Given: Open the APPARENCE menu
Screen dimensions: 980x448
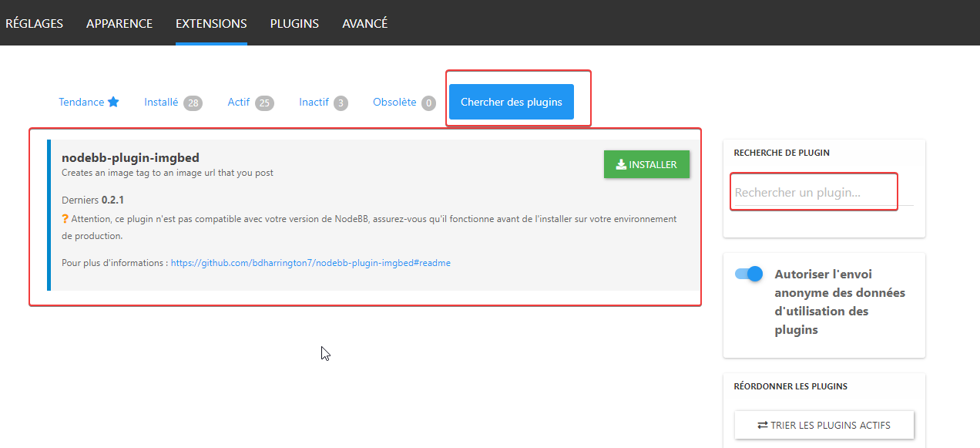Looking at the screenshot, I should tap(119, 24).
